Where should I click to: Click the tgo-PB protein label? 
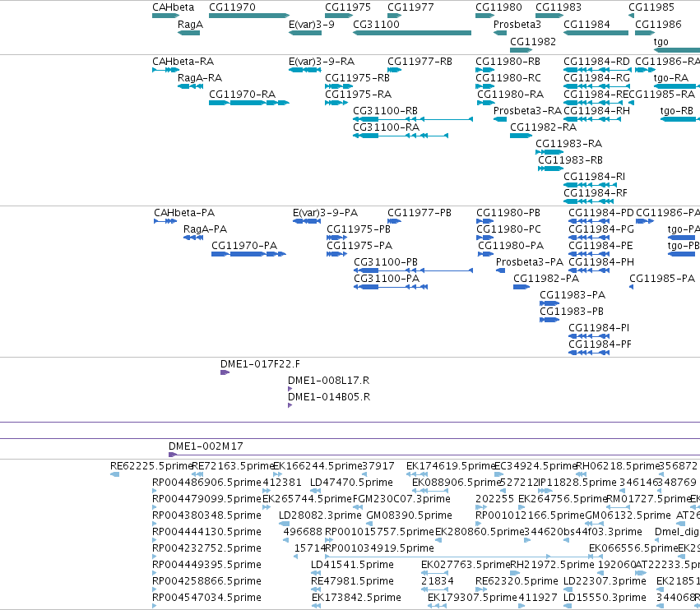pyautogui.click(x=684, y=246)
